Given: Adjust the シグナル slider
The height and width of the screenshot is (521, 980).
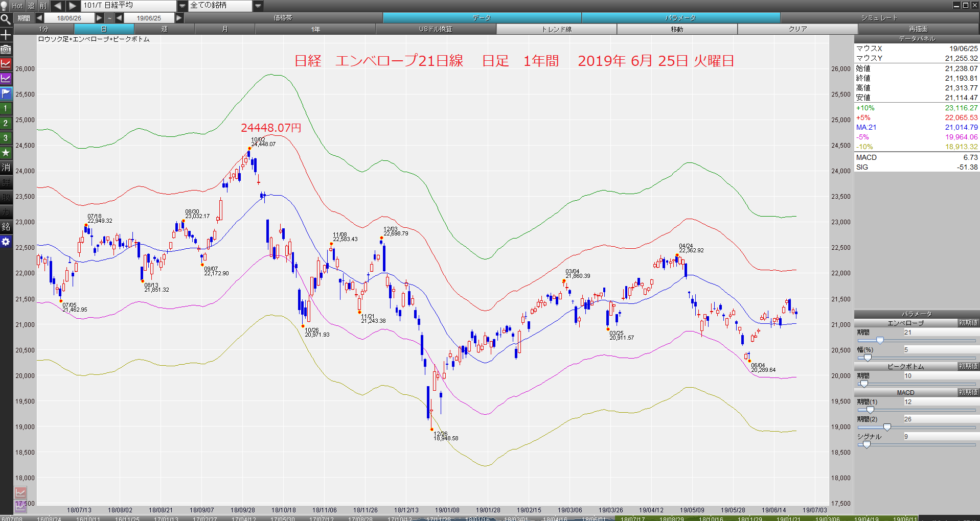Looking at the screenshot, I should point(866,444).
